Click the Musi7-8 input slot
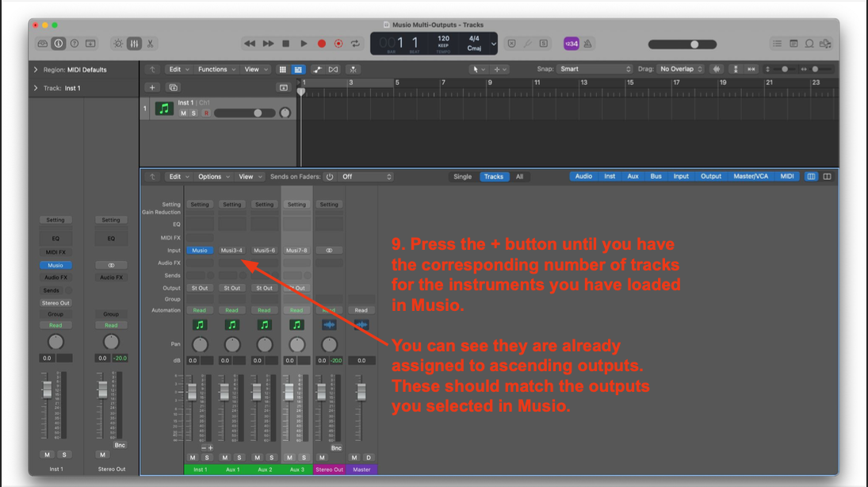868x487 pixels. tap(296, 251)
